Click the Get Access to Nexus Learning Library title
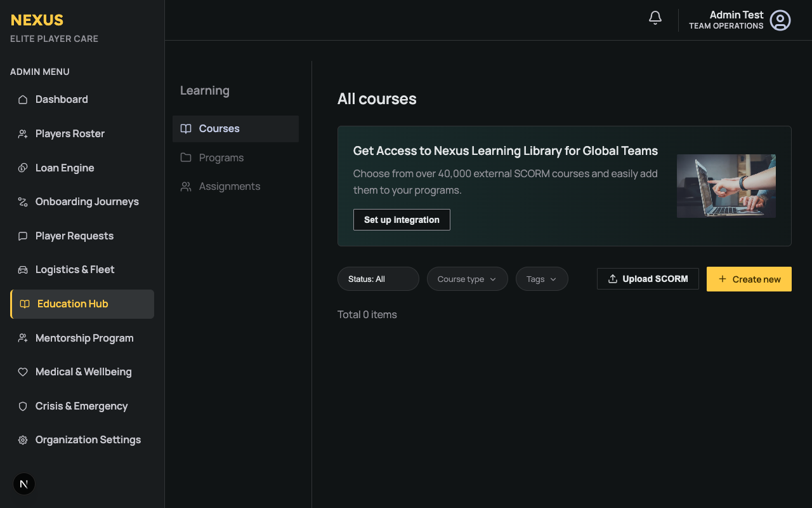The image size is (812, 508). [506, 151]
